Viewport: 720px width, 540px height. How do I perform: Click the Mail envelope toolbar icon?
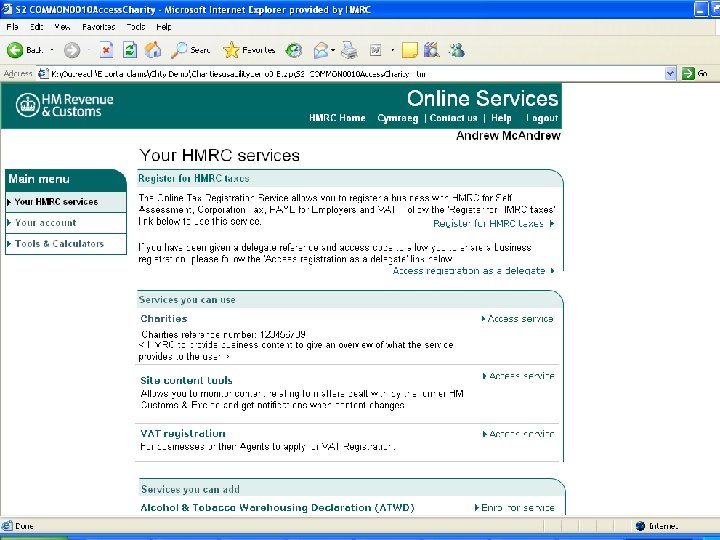tap(321, 50)
